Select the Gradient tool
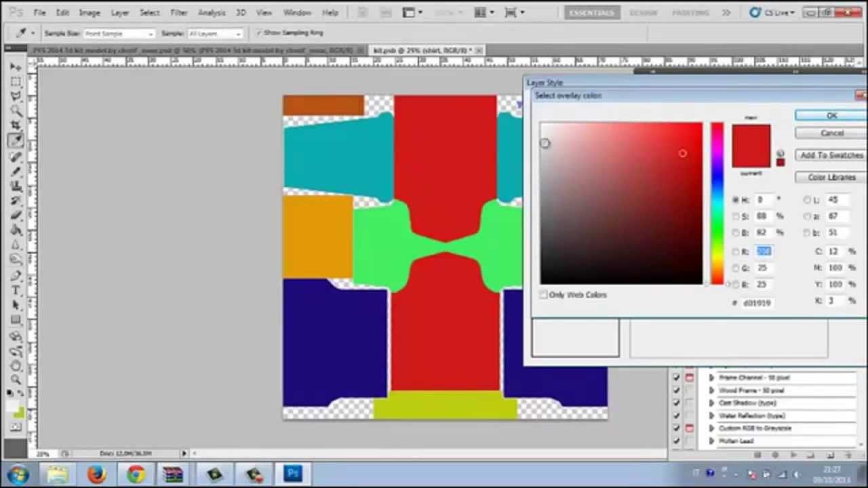Screen dimensions: 868x488 [x=16, y=230]
